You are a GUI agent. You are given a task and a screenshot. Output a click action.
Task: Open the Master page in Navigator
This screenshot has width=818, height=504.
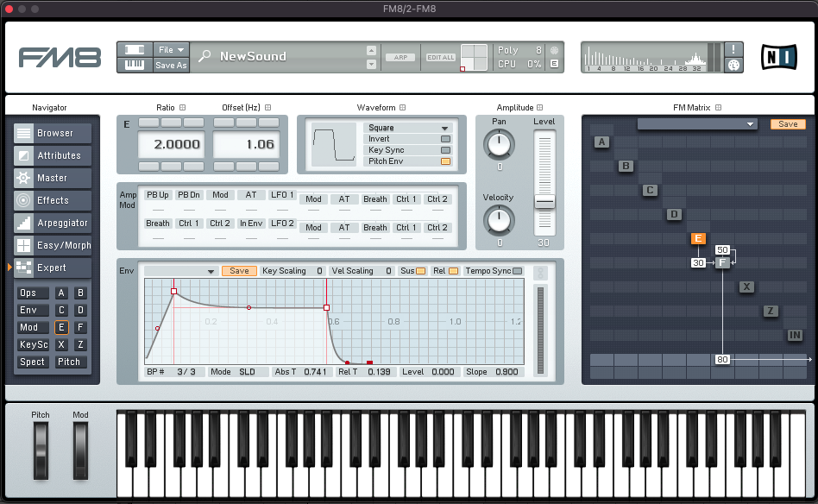tap(53, 178)
